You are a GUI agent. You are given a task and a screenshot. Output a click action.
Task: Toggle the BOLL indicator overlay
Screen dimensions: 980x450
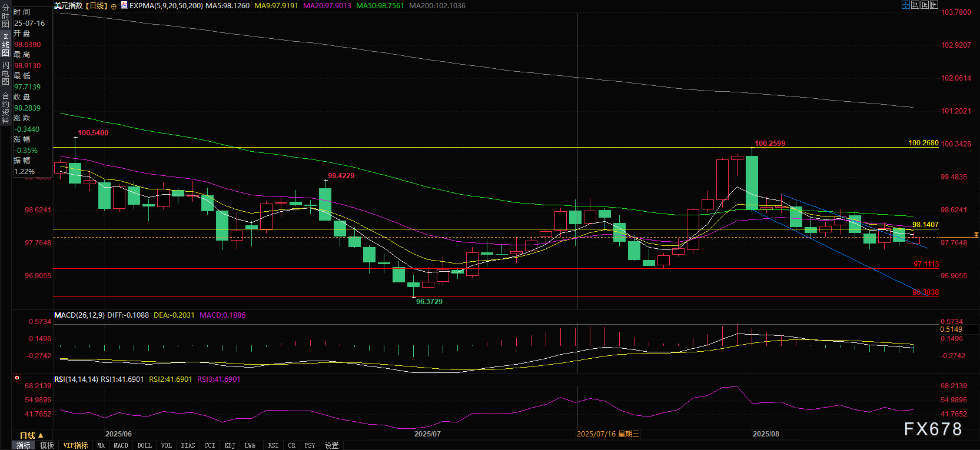pos(144,445)
